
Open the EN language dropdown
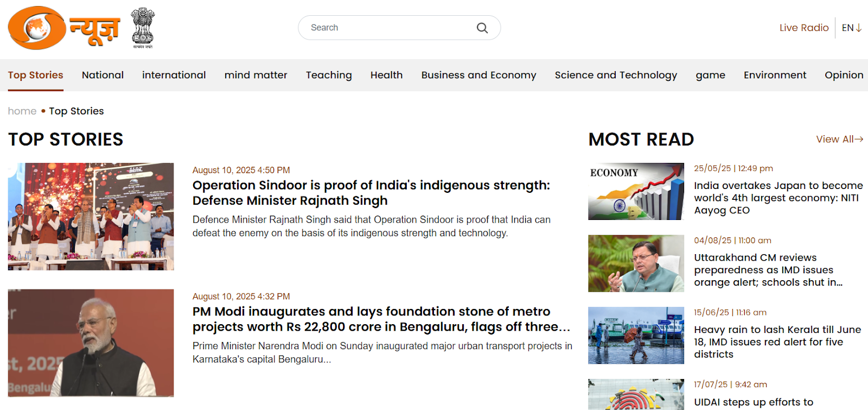tap(852, 28)
